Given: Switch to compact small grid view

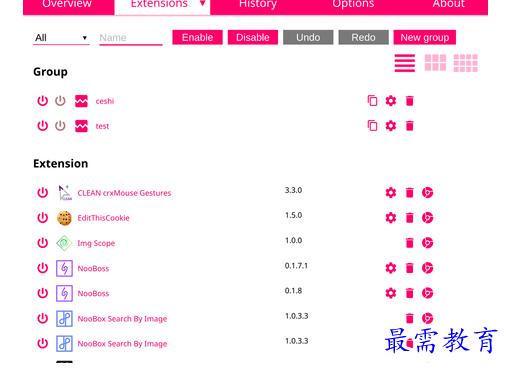Looking at the screenshot, I should coord(465,63).
